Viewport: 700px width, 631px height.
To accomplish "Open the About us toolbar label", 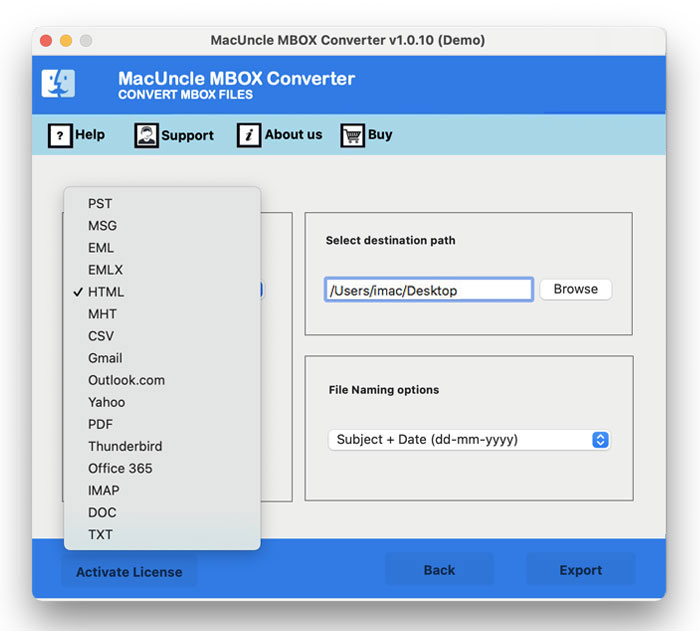I will pyautogui.click(x=293, y=134).
